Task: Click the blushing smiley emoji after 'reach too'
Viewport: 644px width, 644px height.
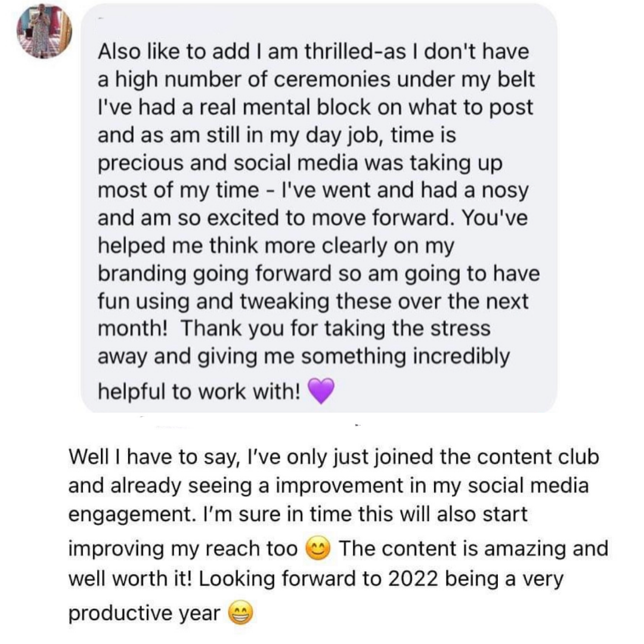Action: [x=318, y=549]
